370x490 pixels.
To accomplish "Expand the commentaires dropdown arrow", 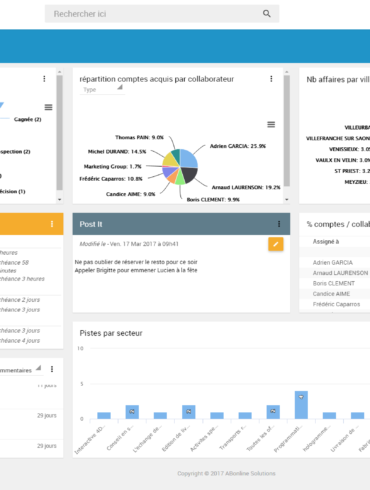I will [39, 368].
